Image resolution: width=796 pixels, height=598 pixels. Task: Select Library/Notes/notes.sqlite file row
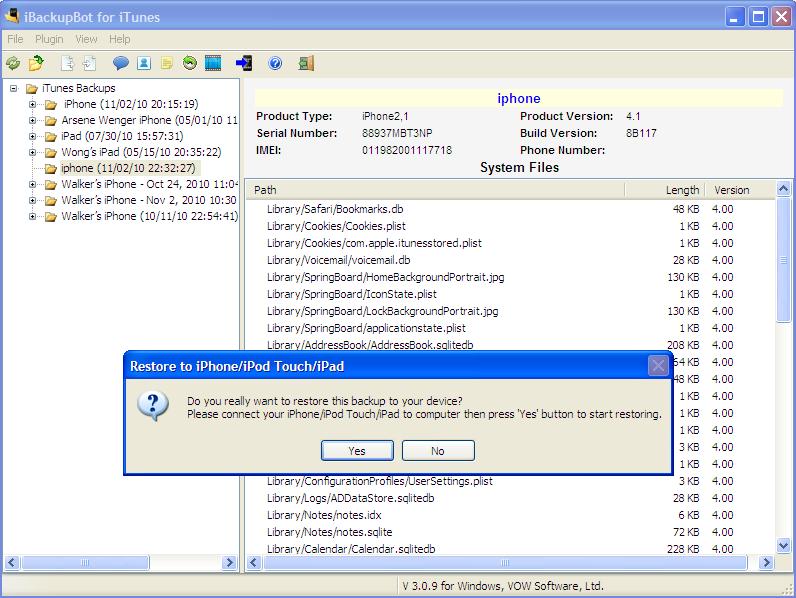[x=510, y=532]
